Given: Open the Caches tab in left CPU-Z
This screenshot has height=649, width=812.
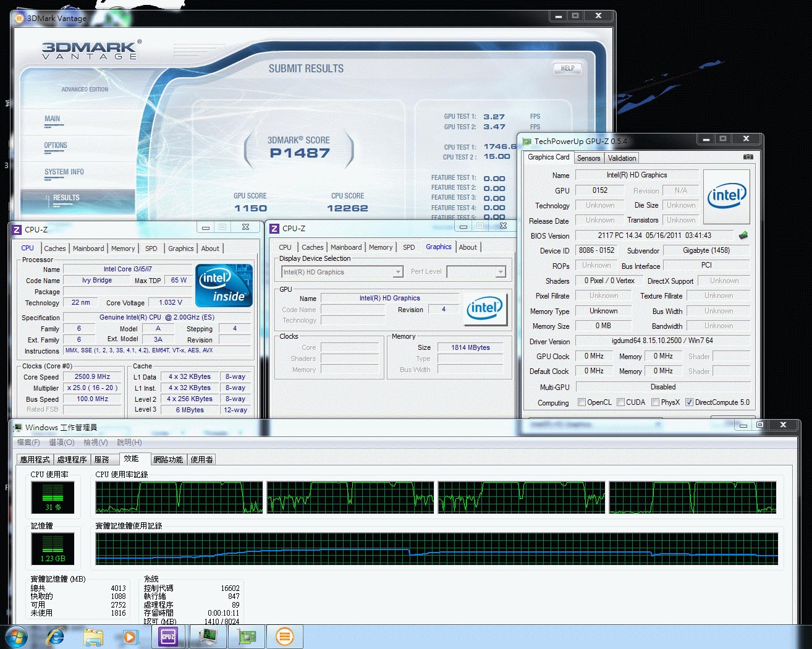Looking at the screenshot, I should pyautogui.click(x=55, y=248).
